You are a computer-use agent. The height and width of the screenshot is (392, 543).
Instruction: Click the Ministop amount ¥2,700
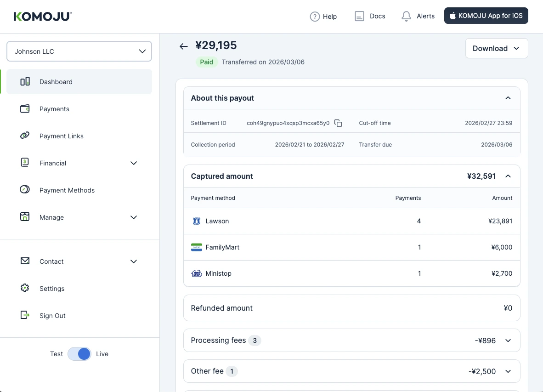(502, 273)
